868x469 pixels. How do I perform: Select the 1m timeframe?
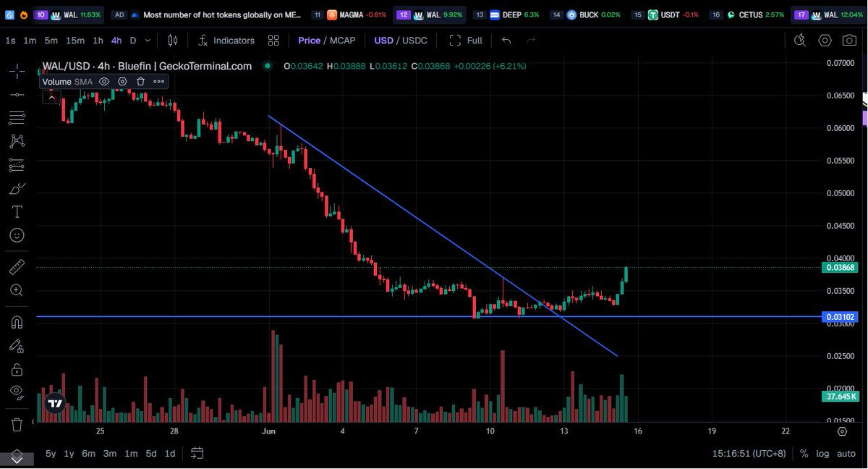coord(30,41)
